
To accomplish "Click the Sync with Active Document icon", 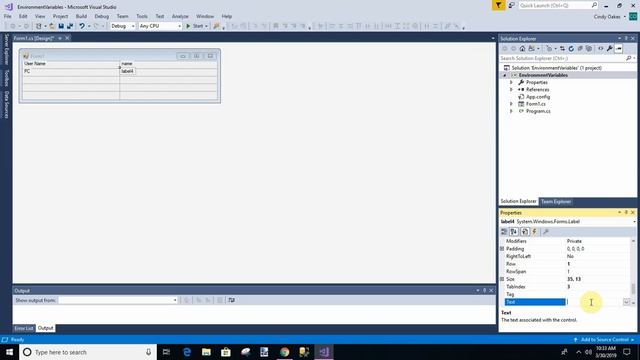I will pyautogui.click(x=562, y=49).
